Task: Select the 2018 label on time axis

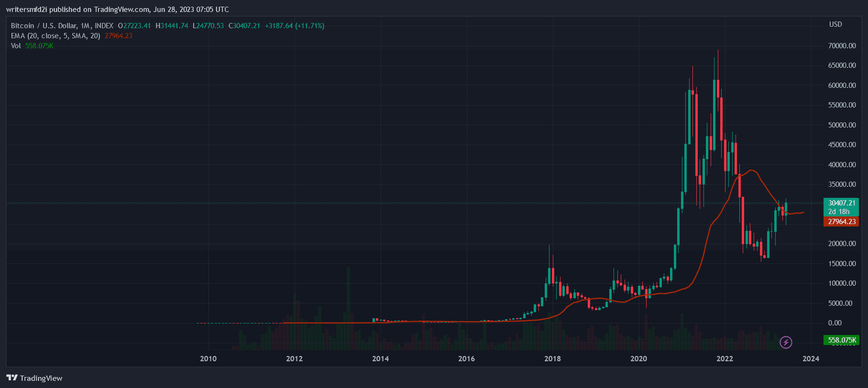Action: tap(552, 359)
